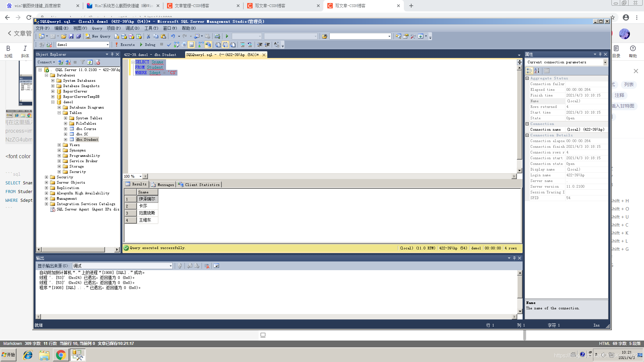Image resolution: width=644 pixels, height=362 pixels.
Task: Click the New Query button
Action: pos(98,36)
